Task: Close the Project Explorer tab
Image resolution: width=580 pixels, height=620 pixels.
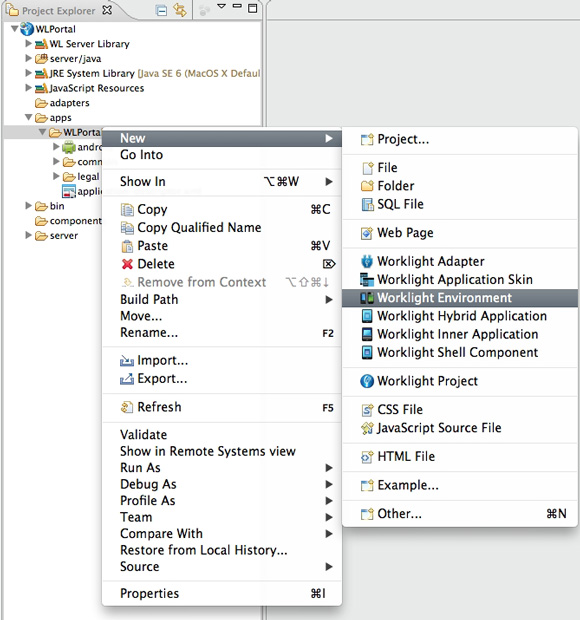Action: (107, 10)
